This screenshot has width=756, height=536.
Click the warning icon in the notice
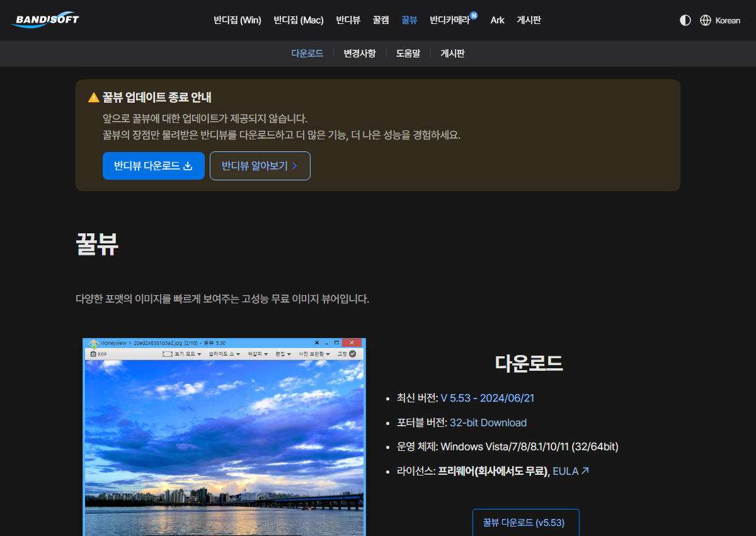[x=94, y=98]
